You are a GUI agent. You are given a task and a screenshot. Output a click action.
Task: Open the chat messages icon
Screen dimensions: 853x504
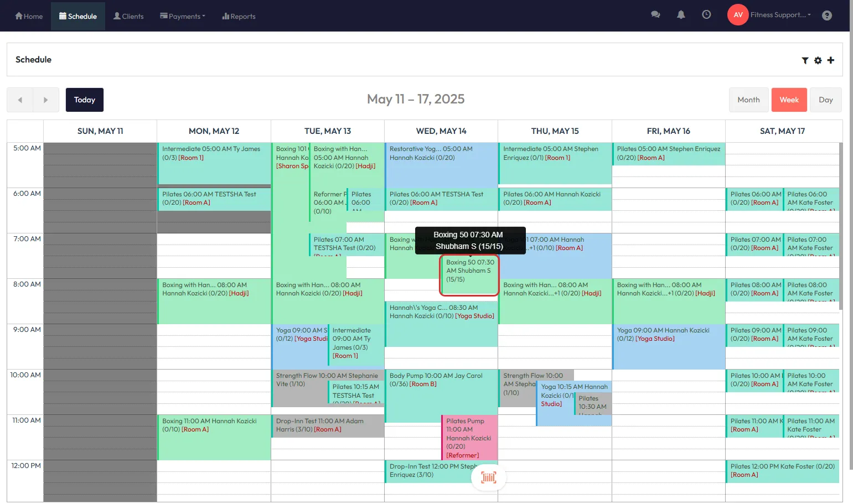655,15
